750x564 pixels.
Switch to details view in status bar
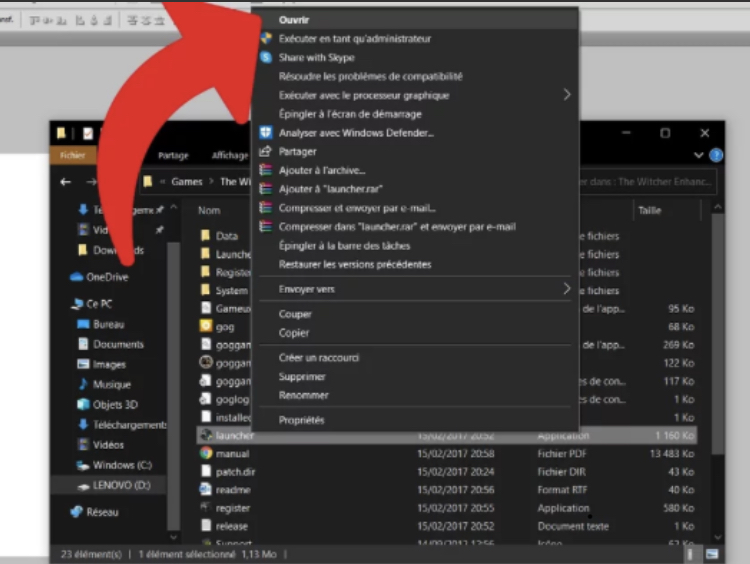pos(691,553)
